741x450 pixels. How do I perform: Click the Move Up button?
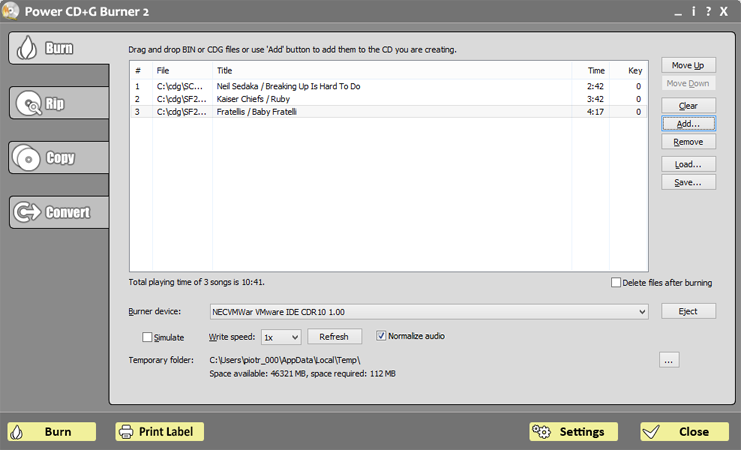click(x=688, y=65)
